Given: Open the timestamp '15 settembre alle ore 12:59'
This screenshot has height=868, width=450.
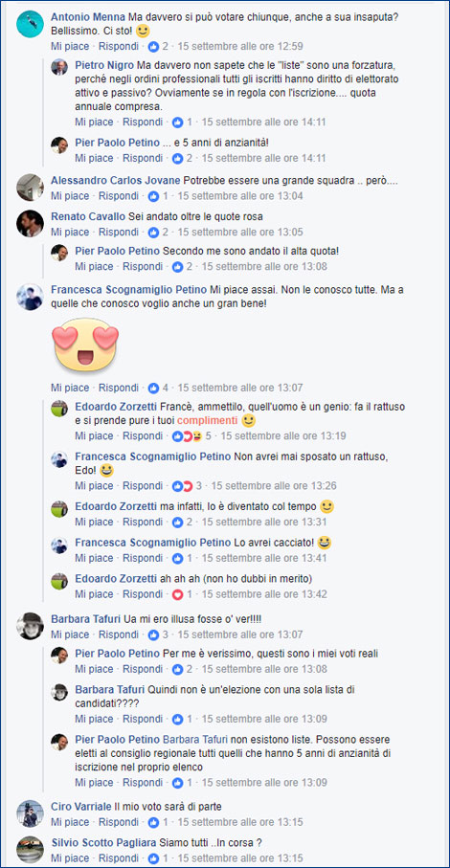Looking at the screenshot, I should coord(240,47).
